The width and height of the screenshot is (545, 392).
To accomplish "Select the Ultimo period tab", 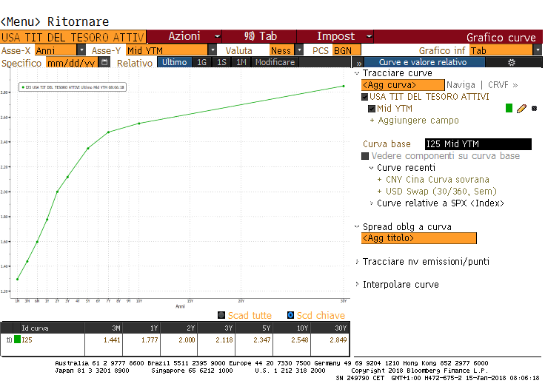I will pyautogui.click(x=175, y=62).
